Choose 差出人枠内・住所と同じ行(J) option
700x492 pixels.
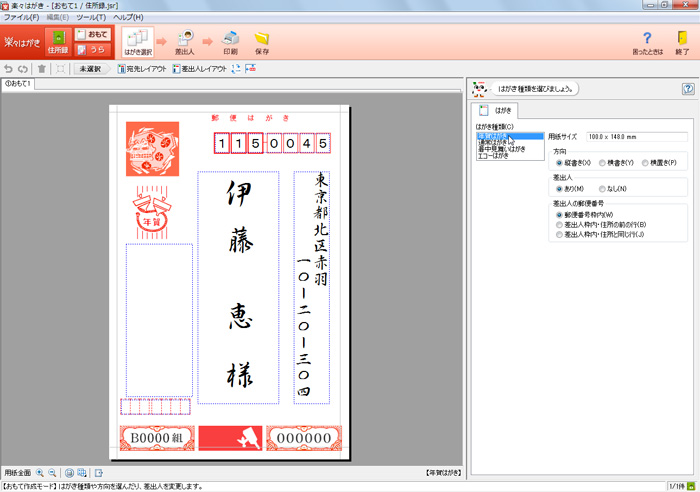[559, 235]
